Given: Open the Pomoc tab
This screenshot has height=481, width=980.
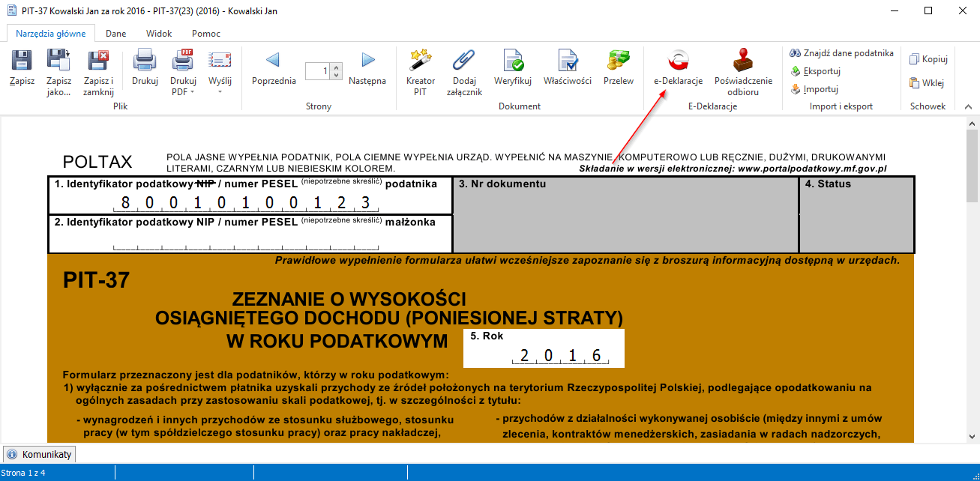Looking at the screenshot, I should coord(205,33).
